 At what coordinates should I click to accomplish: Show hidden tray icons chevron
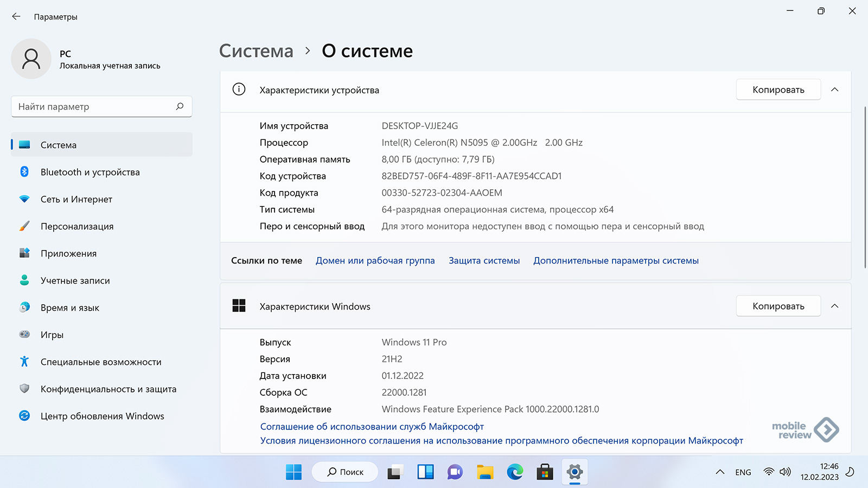(x=720, y=472)
